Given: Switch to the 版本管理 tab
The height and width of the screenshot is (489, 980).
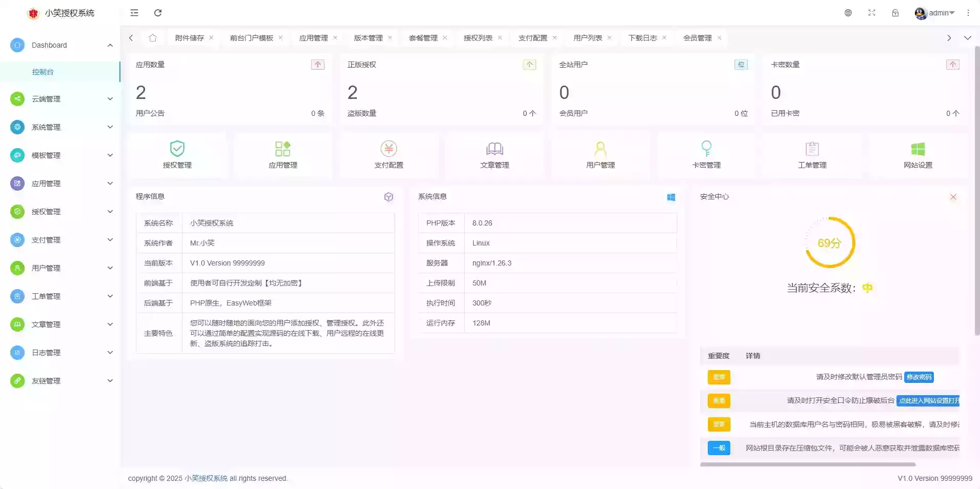Looking at the screenshot, I should pyautogui.click(x=368, y=37).
